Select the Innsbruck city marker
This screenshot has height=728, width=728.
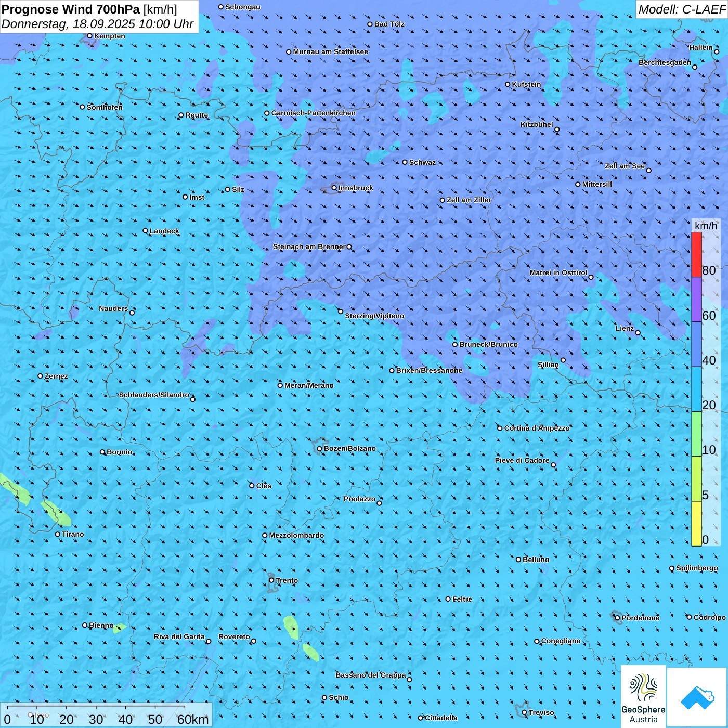334,188
